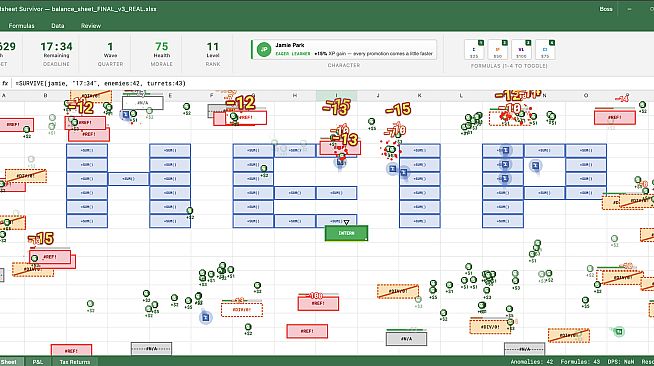The width and height of the screenshot is (654, 366).
Task: Click the blue turret near bottom #DIV/0! box
Action: point(205,318)
